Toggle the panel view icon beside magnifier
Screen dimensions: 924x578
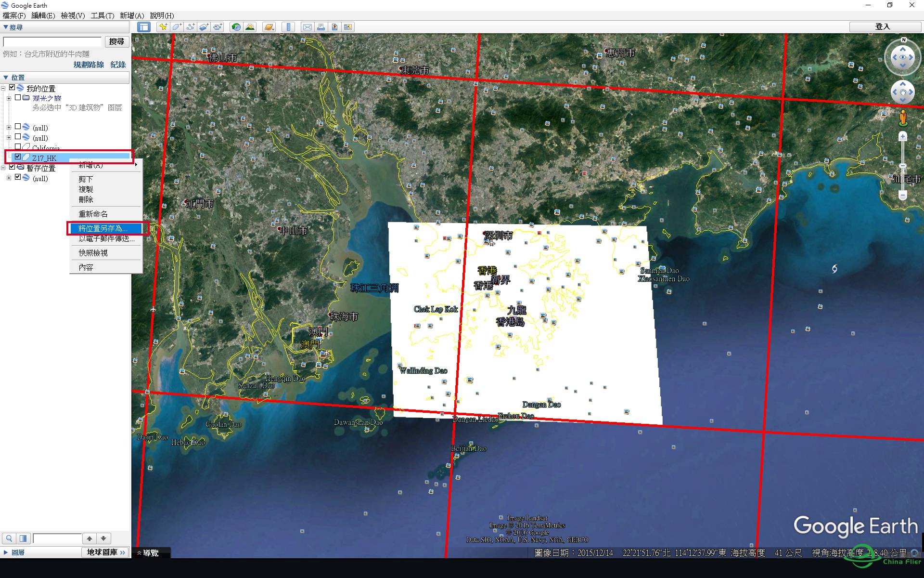(x=23, y=538)
